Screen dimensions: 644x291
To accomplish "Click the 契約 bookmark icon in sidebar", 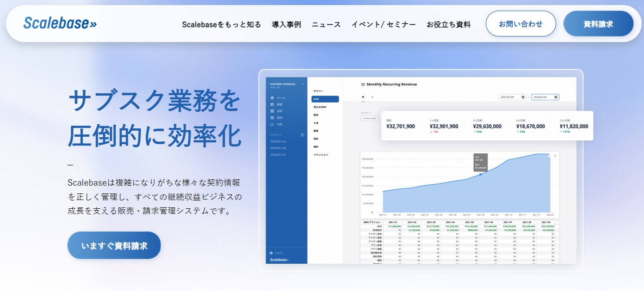I will [x=272, y=111].
